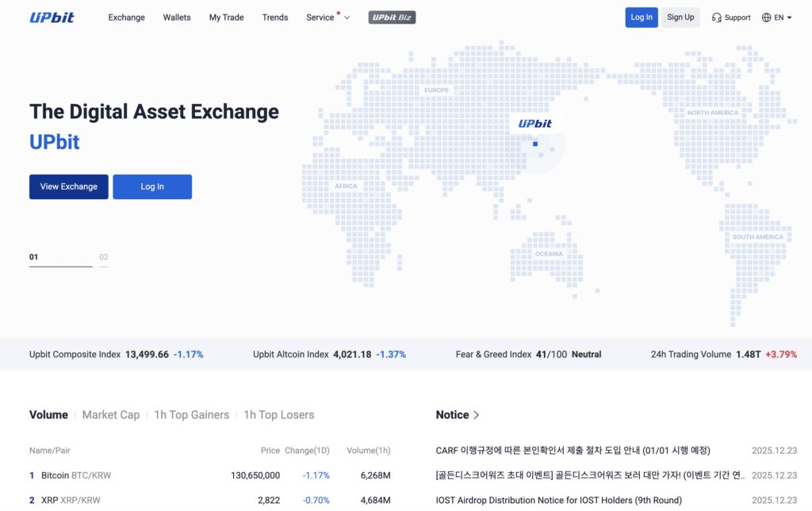Click the XRP/KRW market entry
The height and width of the screenshot is (511, 812).
(x=70, y=500)
